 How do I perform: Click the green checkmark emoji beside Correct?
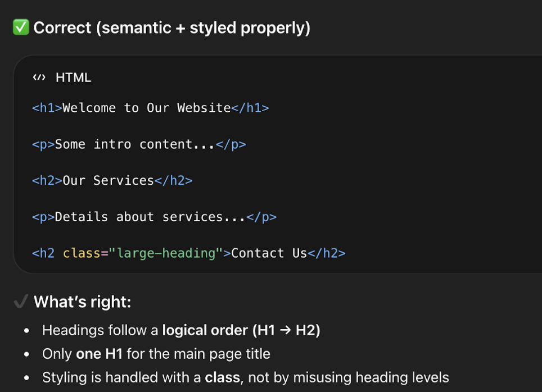point(21,28)
